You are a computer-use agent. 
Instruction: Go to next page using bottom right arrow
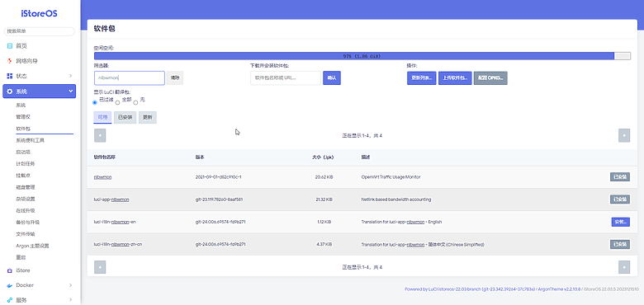pos(624,267)
